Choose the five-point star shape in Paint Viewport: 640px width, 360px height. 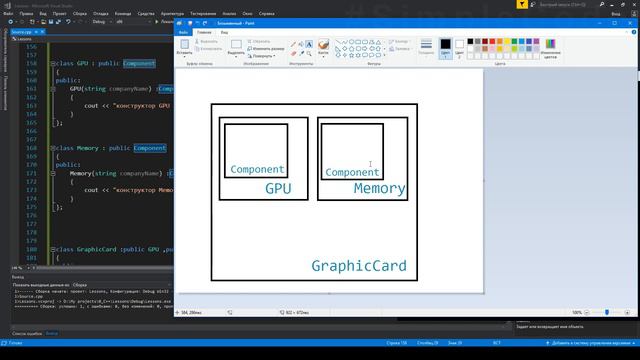point(351,55)
